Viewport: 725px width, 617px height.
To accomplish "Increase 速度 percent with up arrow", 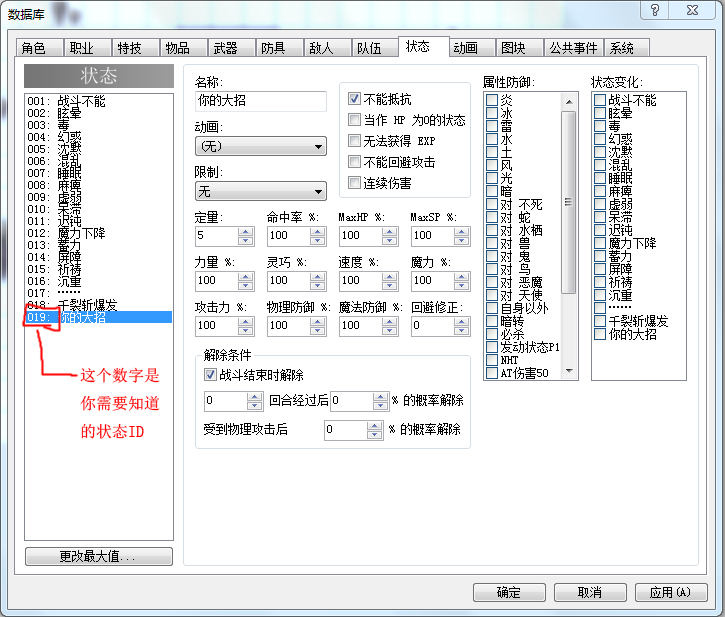I will (x=390, y=277).
